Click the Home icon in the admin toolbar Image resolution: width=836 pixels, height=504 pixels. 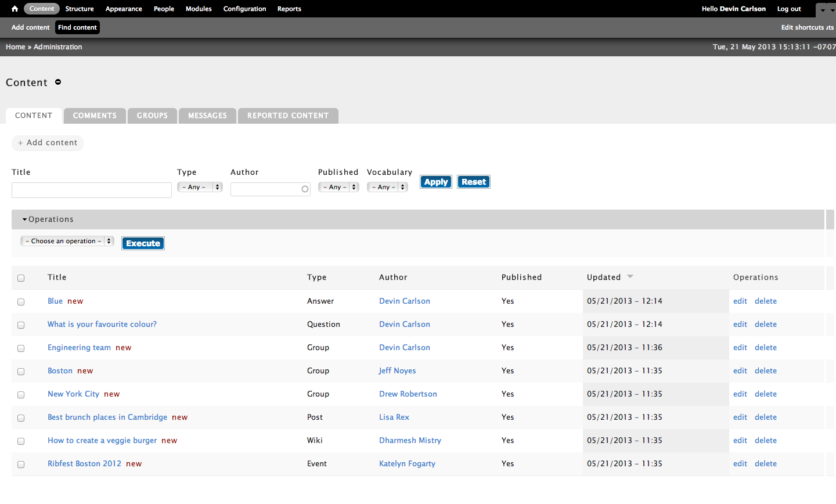pos(14,9)
